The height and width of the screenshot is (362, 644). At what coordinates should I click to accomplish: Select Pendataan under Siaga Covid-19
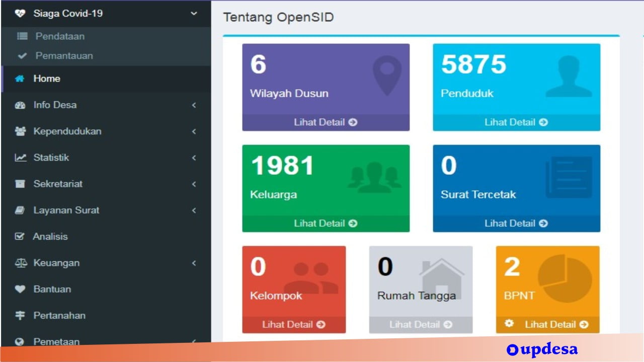(59, 36)
